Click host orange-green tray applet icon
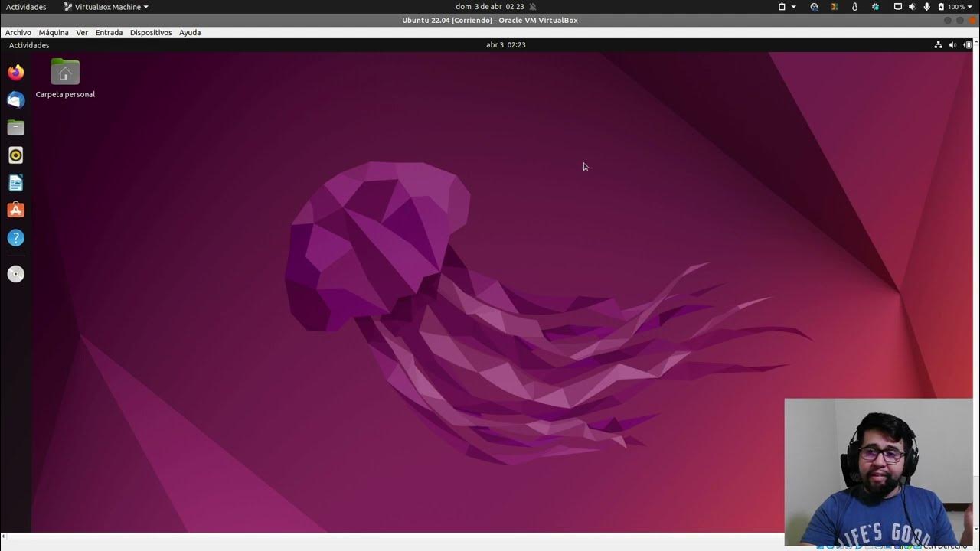Screen dimensions: 980x551 pos(835,7)
